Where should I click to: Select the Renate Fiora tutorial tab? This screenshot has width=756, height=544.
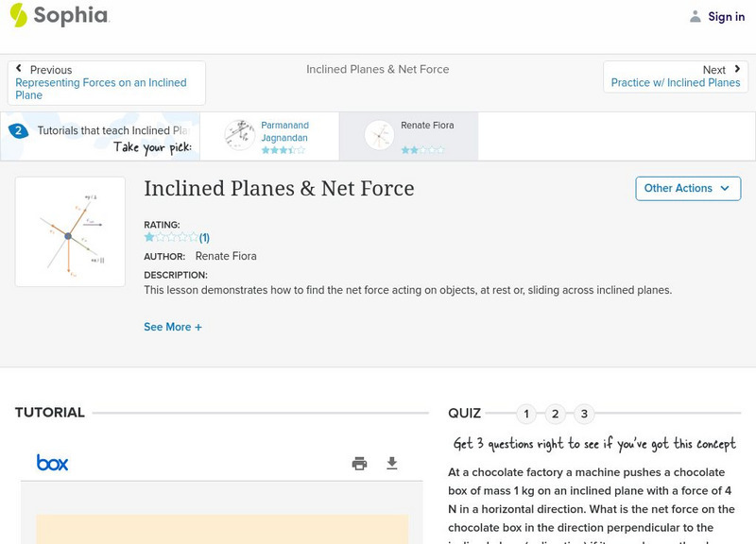click(x=408, y=136)
